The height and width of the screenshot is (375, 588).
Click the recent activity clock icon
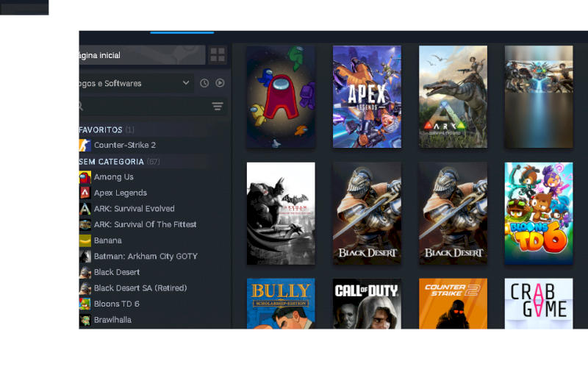(x=204, y=83)
